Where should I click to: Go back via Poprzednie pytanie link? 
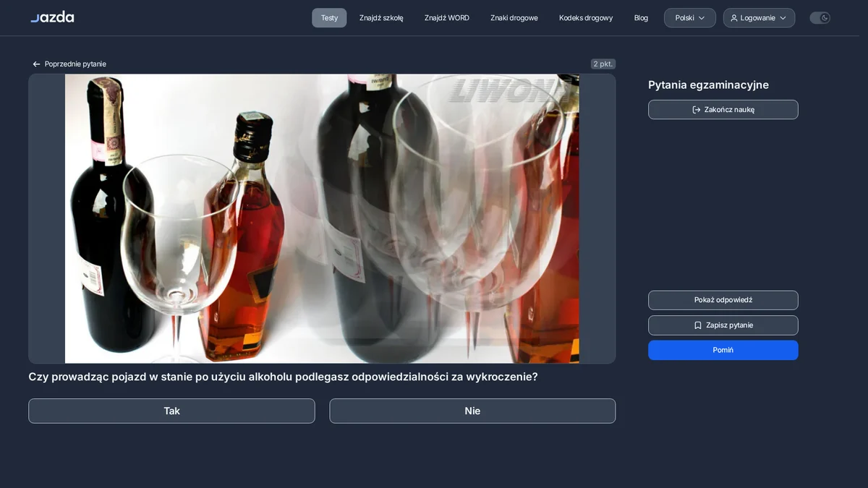(69, 64)
